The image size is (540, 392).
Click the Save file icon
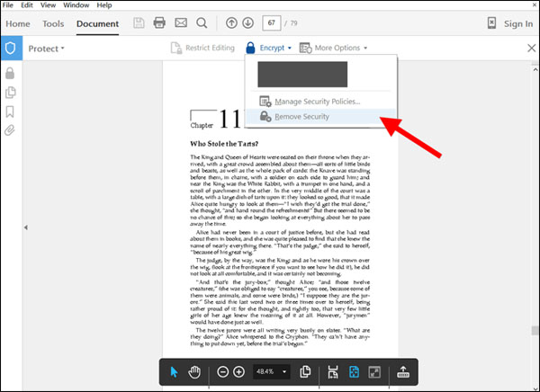click(137, 22)
